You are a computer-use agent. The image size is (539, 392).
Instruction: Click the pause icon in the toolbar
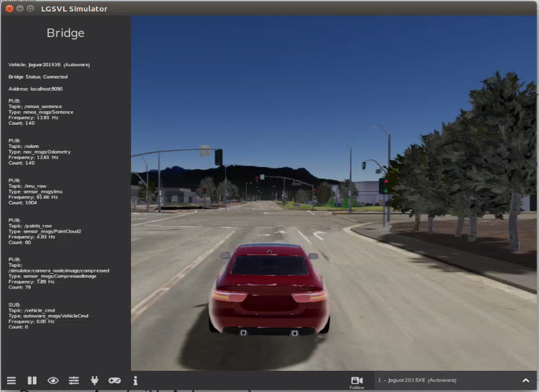31,380
